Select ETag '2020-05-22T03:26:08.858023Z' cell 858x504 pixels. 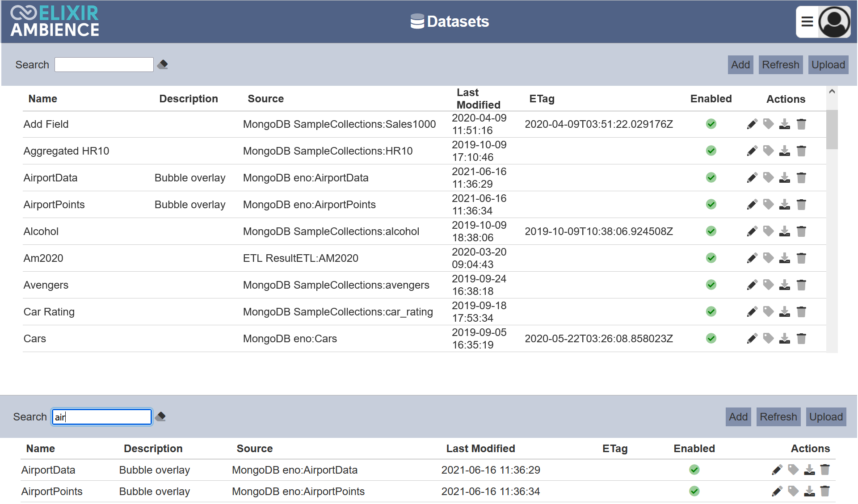tap(599, 339)
